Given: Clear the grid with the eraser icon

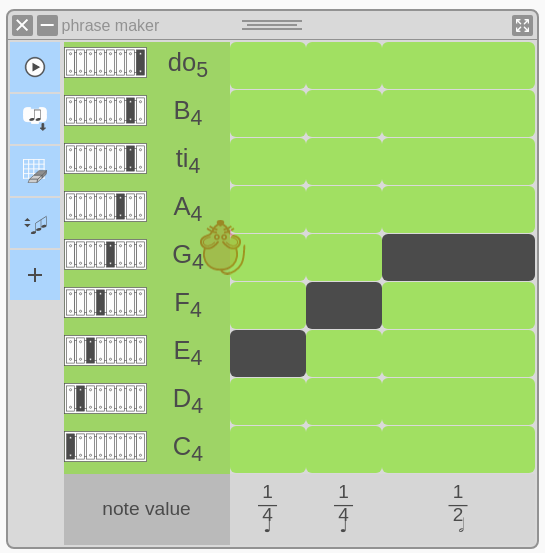Looking at the screenshot, I should click(x=35, y=171).
